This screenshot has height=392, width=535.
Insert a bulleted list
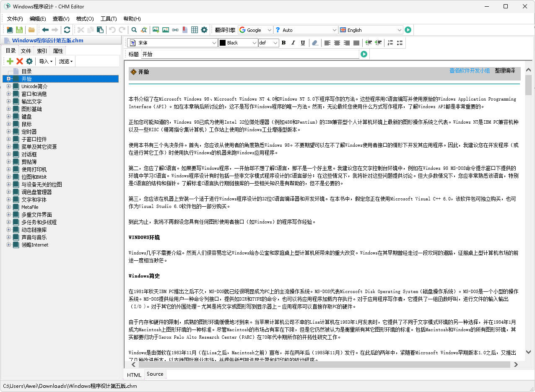(x=400, y=43)
